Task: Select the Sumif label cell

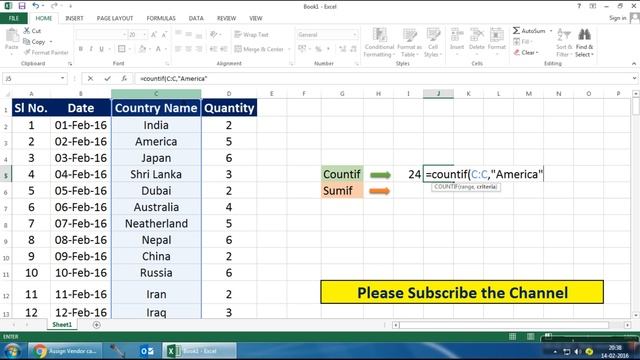Action: (x=342, y=191)
